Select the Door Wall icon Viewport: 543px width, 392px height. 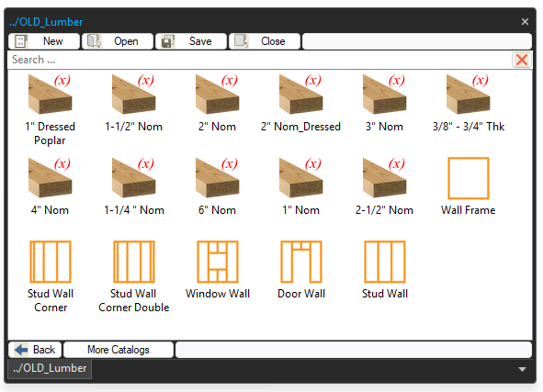(x=301, y=262)
